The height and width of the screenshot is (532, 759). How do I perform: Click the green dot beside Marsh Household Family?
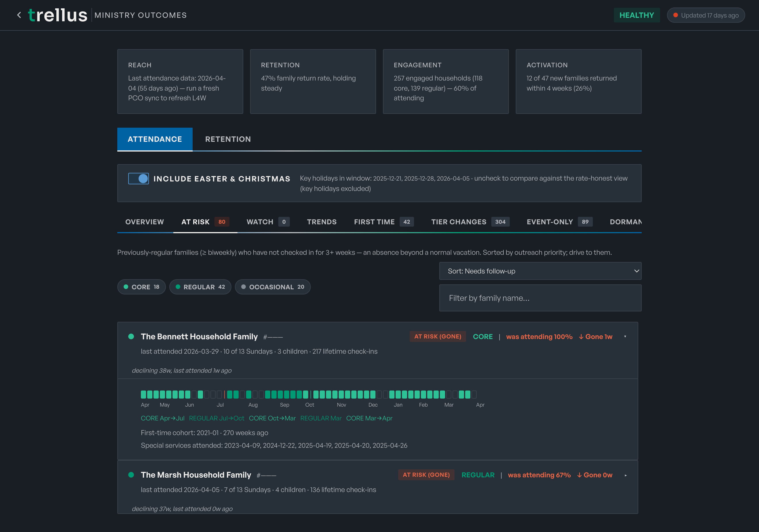[x=131, y=475]
